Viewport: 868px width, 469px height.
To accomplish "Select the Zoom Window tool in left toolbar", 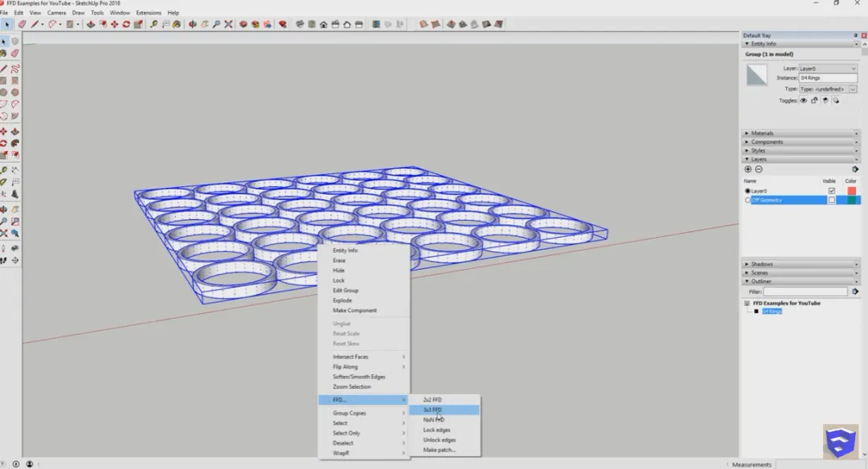I will coord(15,221).
